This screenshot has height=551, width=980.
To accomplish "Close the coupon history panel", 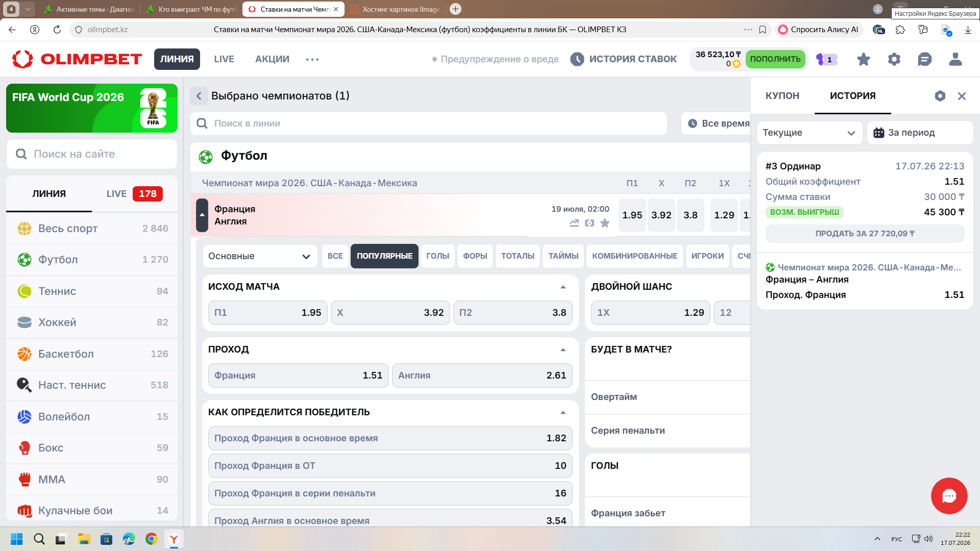I will click(962, 96).
